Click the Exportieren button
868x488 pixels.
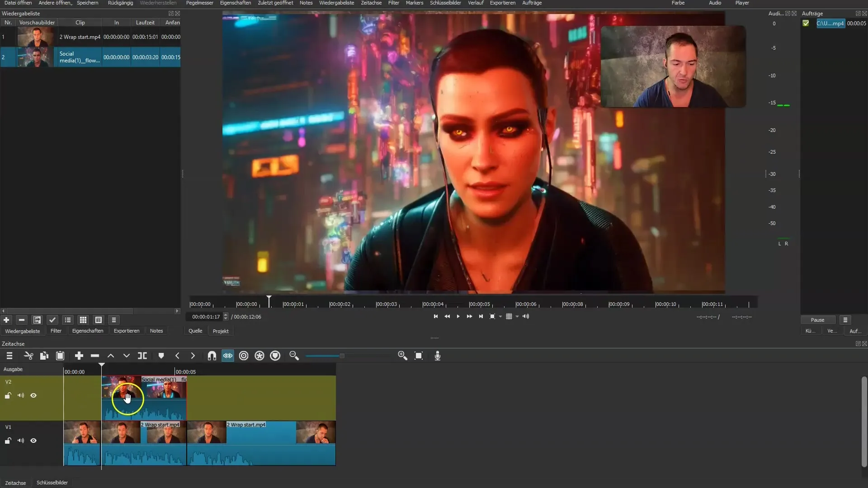click(127, 331)
